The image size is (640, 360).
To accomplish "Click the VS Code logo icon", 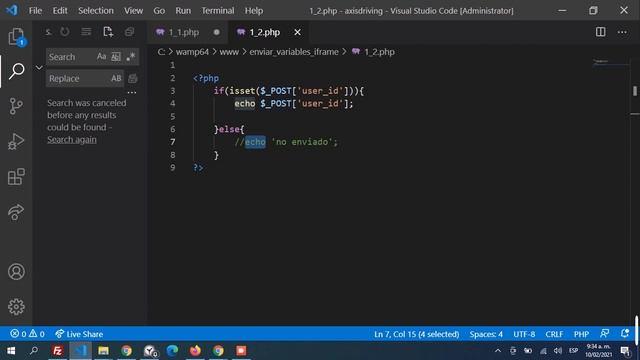I will click(12, 10).
